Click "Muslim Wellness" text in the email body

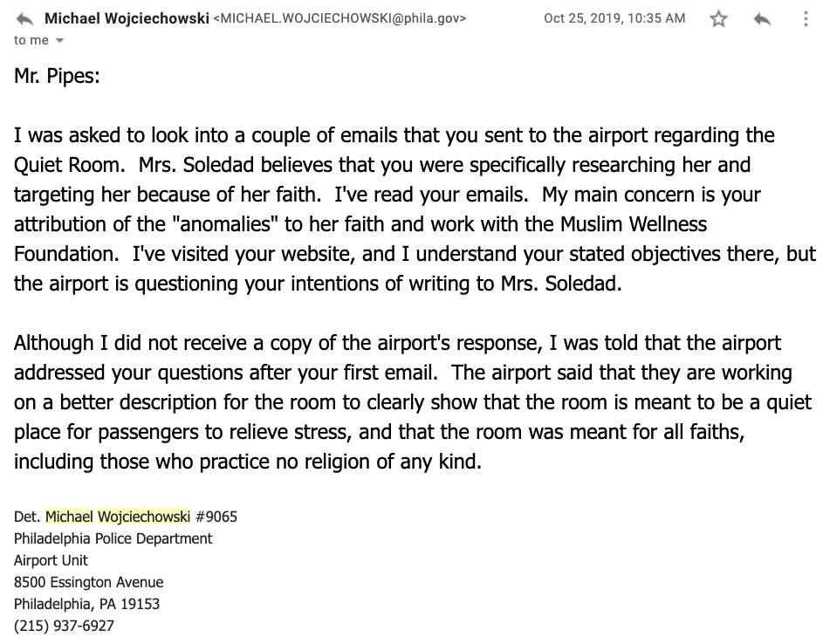point(634,224)
